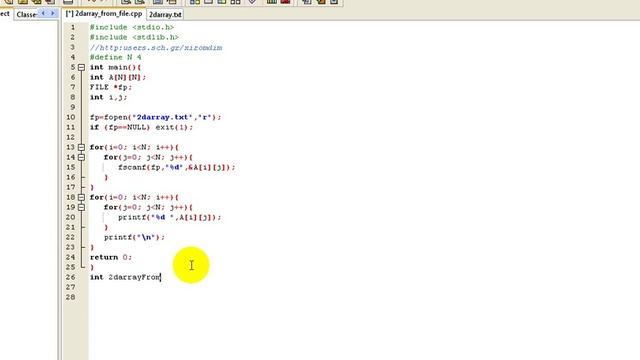The height and width of the screenshot is (360, 640).
Task: Click the 'return 0;' line
Action: click(x=111, y=258)
